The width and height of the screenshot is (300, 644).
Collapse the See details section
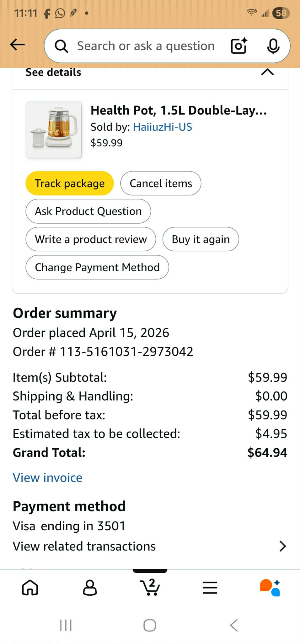(267, 73)
